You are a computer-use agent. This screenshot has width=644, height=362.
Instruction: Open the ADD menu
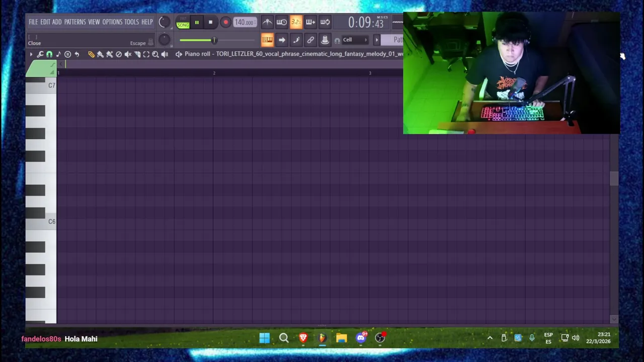click(x=57, y=22)
